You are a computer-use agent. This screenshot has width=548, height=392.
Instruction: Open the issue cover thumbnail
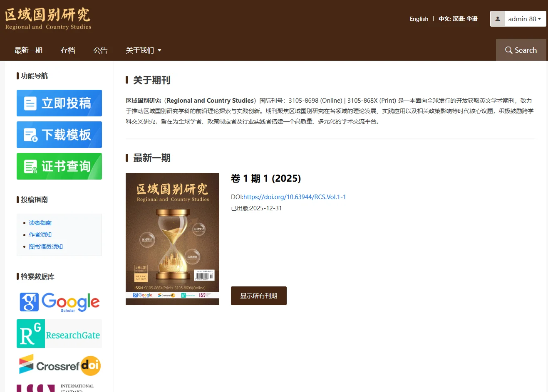coord(172,239)
